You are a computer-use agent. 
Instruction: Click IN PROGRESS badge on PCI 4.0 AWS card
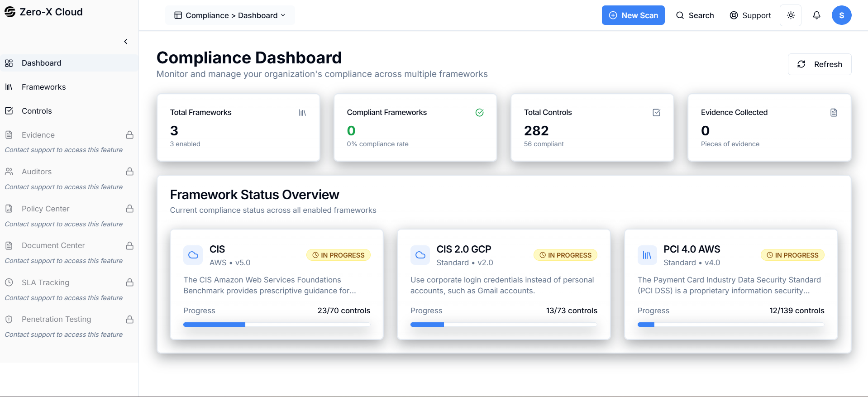[x=793, y=255]
